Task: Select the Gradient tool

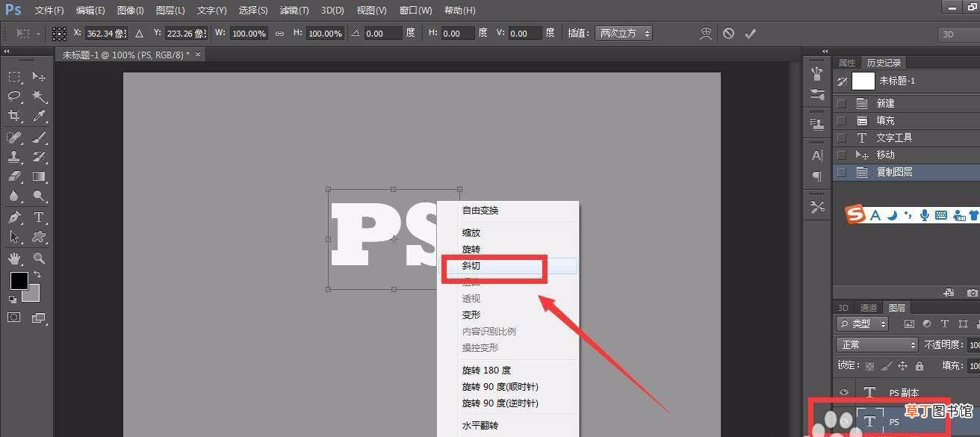Action: 39,176
